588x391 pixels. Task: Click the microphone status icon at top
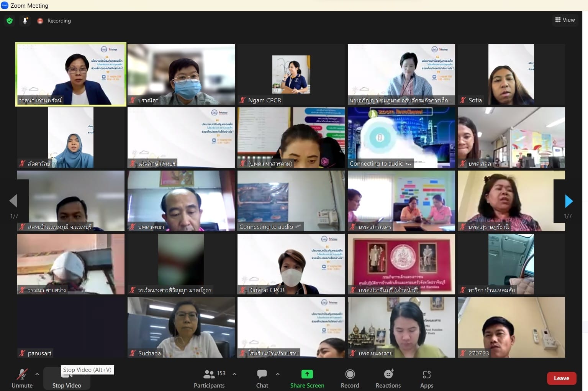(x=25, y=21)
